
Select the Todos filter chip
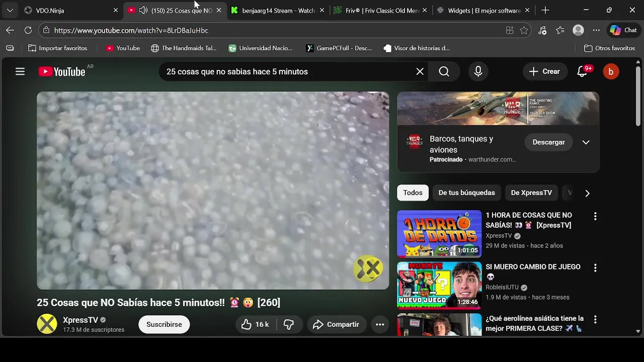coord(413,193)
